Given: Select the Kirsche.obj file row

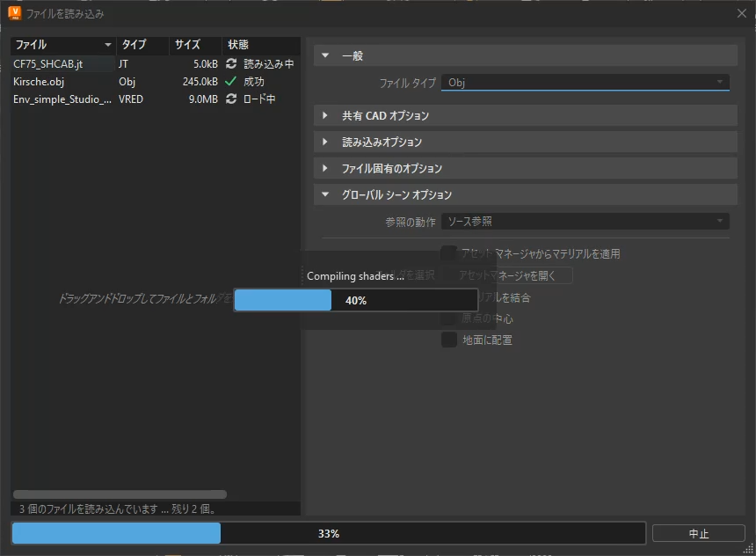Looking at the screenshot, I should [x=156, y=81].
